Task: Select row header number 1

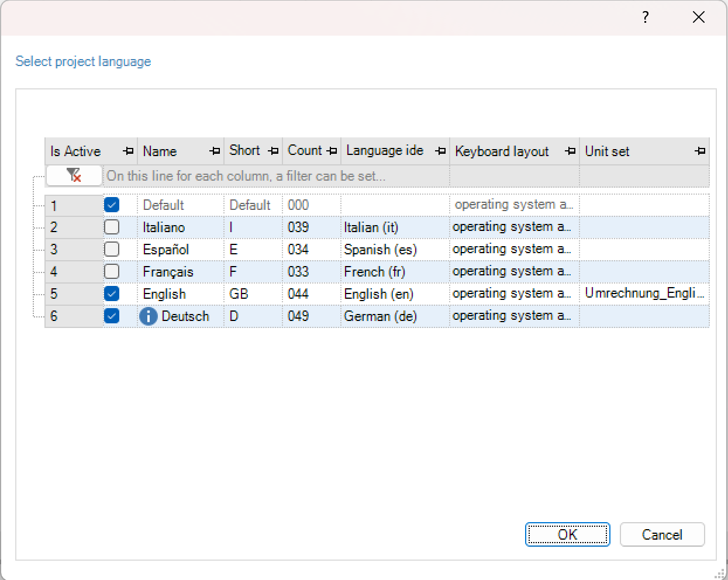Action: pyautogui.click(x=74, y=205)
